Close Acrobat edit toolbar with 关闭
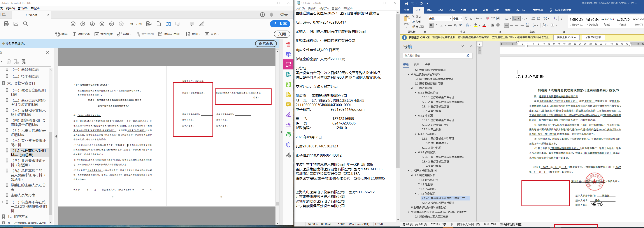 pyautogui.click(x=282, y=34)
